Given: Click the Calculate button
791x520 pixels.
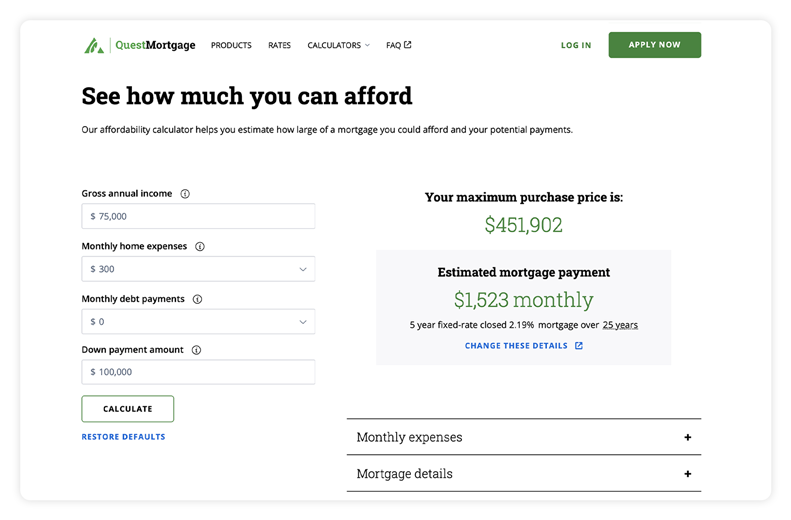Looking at the screenshot, I should 128,409.
